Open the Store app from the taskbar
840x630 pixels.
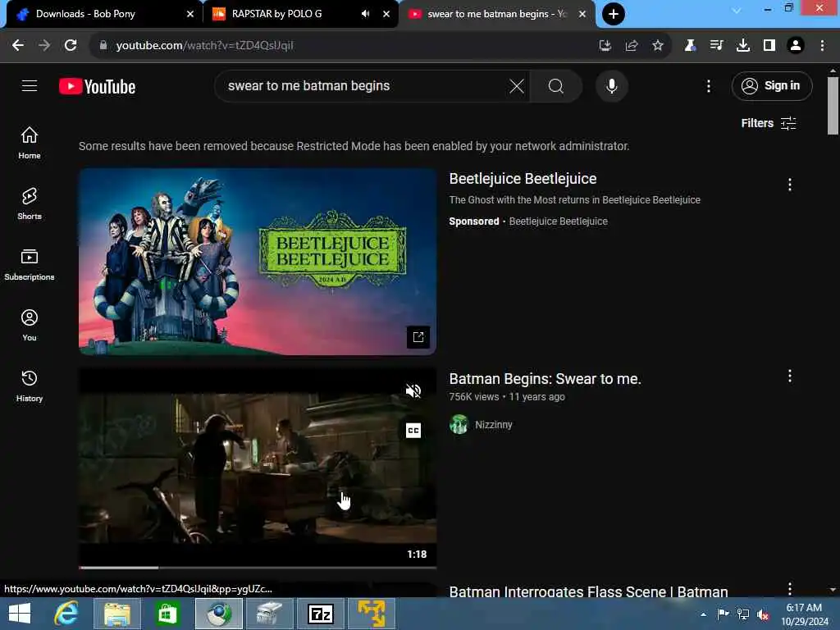tap(167, 614)
